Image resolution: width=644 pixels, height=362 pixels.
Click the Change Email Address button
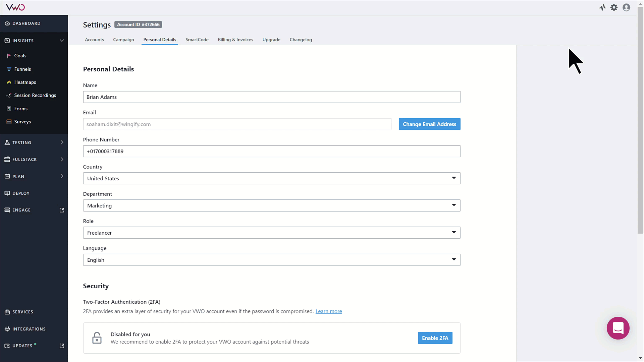coord(429,124)
